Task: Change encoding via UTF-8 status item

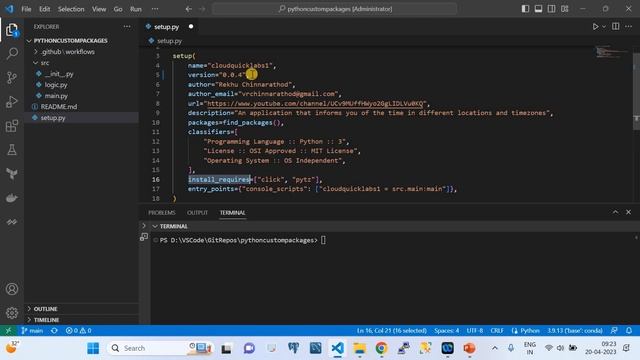Action: 475,331
